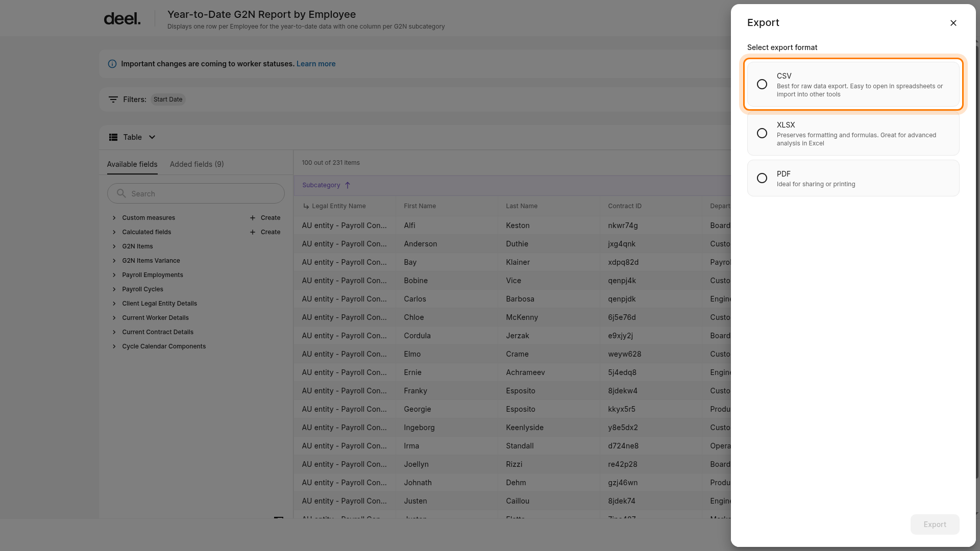Click contract ID 'nkwr74g'
The image size is (980, 551).
pyautogui.click(x=623, y=226)
